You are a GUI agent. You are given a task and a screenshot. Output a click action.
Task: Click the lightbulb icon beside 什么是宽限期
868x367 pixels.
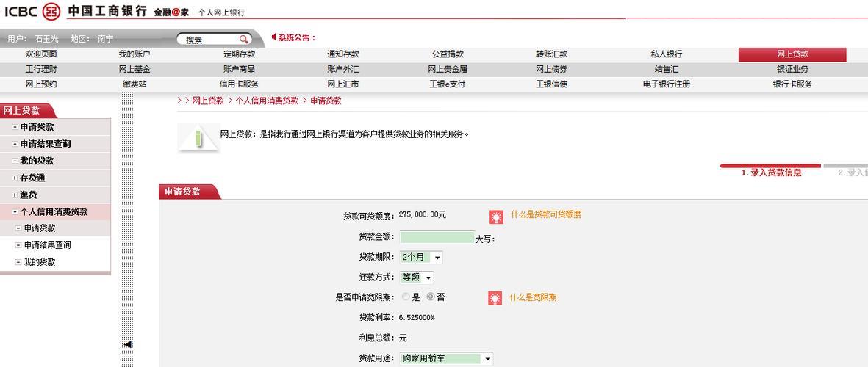pyautogui.click(x=495, y=298)
